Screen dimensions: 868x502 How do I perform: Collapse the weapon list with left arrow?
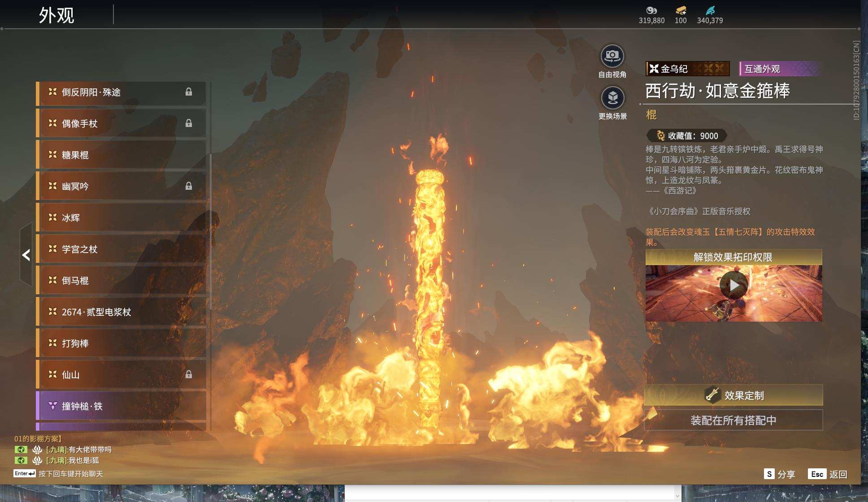click(x=26, y=255)
